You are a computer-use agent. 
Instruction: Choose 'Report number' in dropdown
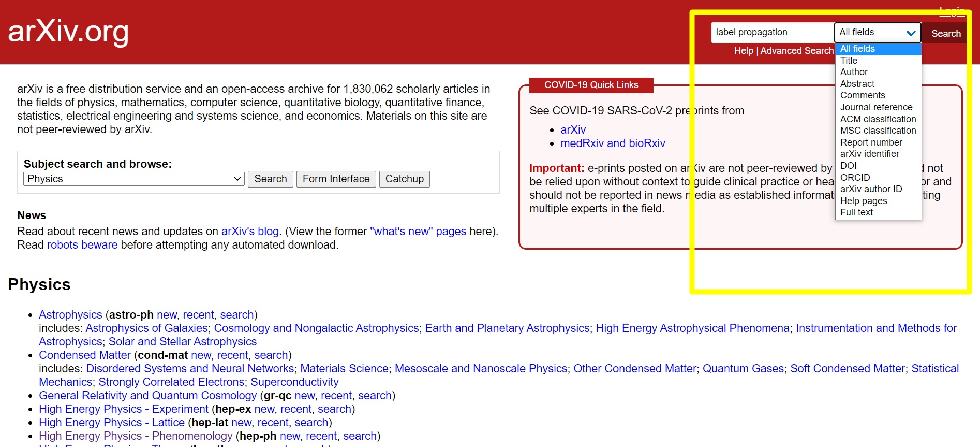pos(878,142)
